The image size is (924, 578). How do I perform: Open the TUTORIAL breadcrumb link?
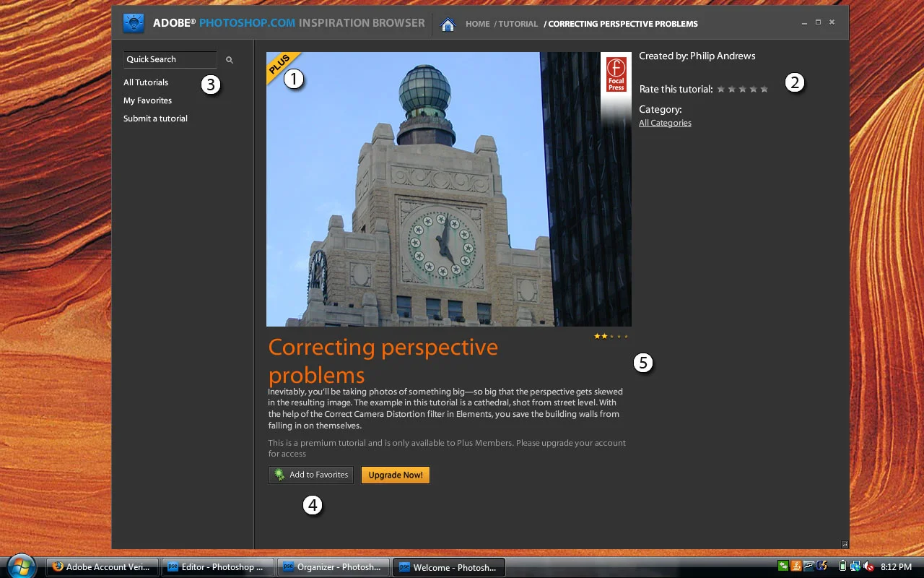(518, 24)
